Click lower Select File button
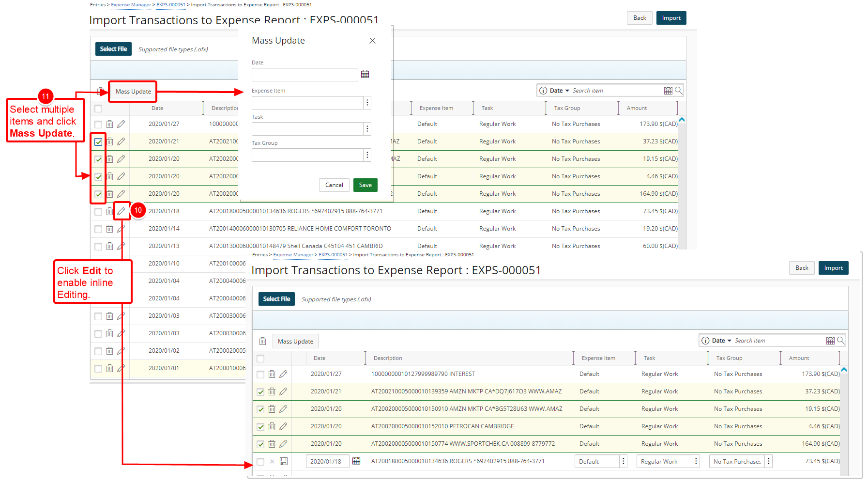The width and height of the screenshot is (868, 484). pyautogui.click(x=276, y=299)
